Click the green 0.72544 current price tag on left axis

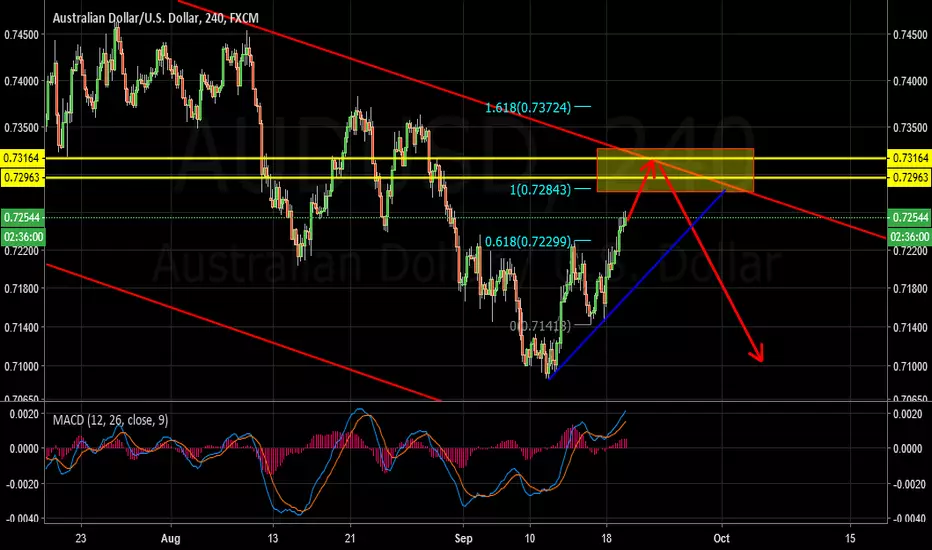(x=23, y=217)
